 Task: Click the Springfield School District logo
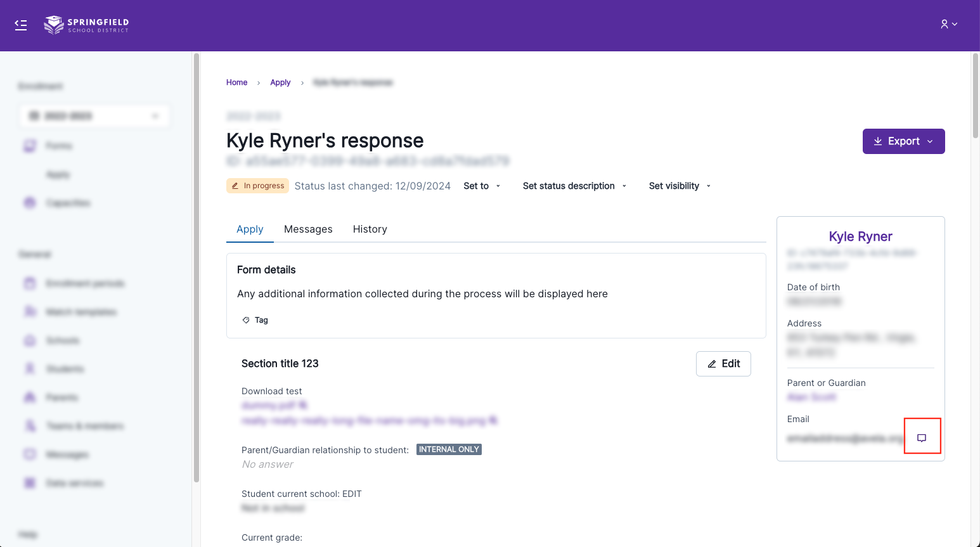point(86,25)
